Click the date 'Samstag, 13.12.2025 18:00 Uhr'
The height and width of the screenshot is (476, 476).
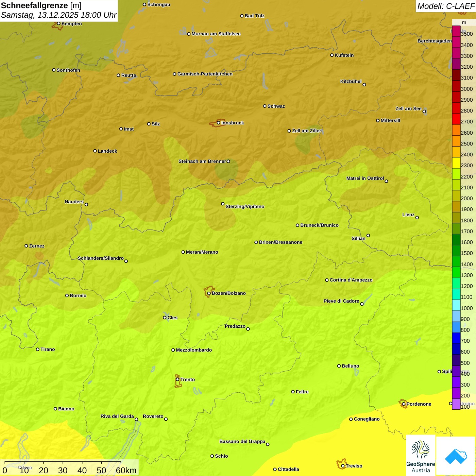click(58, 15)
